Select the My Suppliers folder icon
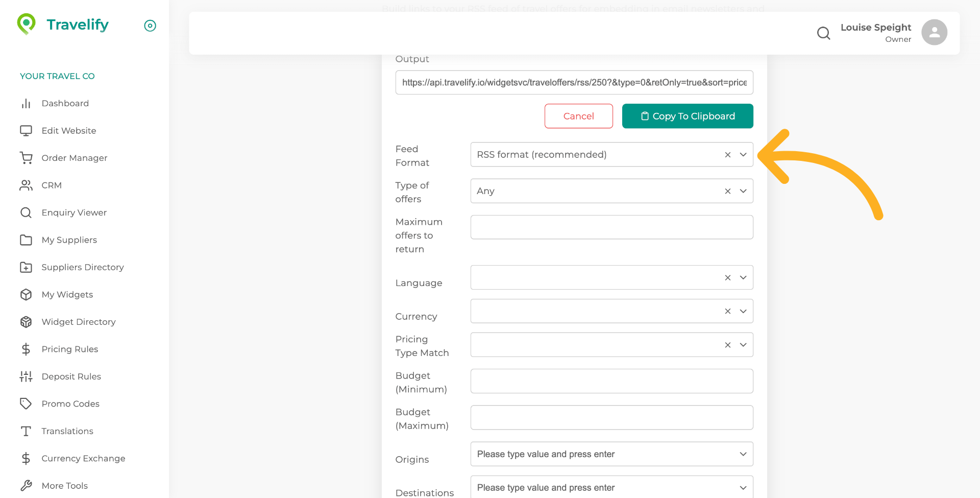This screenshot has width=980, height=498. click(26, 240)
